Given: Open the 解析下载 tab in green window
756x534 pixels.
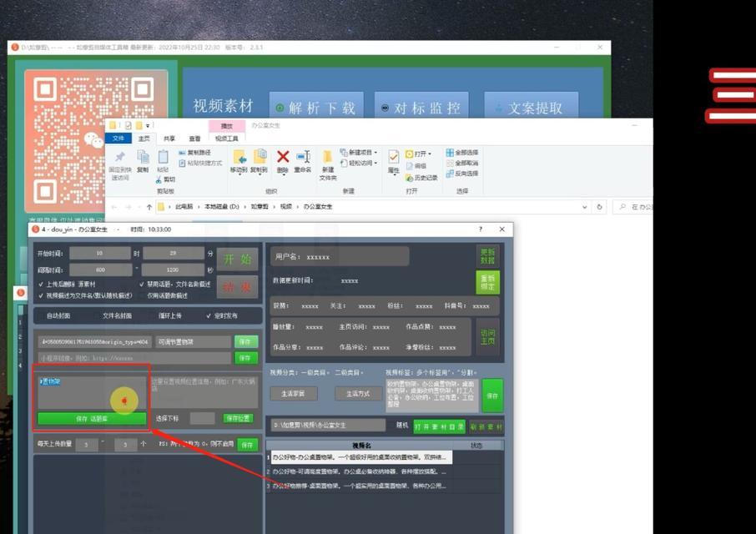Looking at the screenshot, I should [316, 107].
